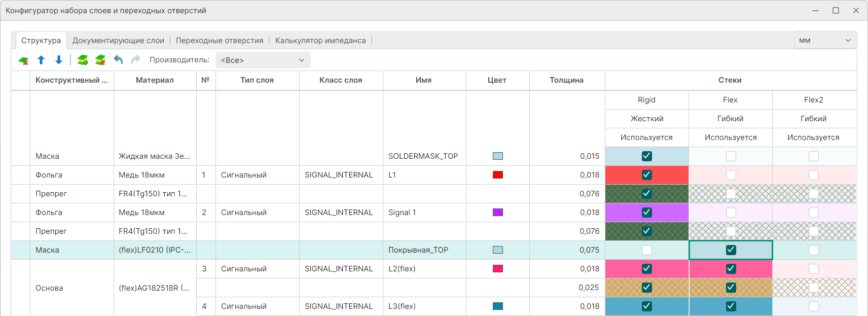Click the Flex2 stack header
Viewport: 868px width, 316px height.
pos(813,100)
